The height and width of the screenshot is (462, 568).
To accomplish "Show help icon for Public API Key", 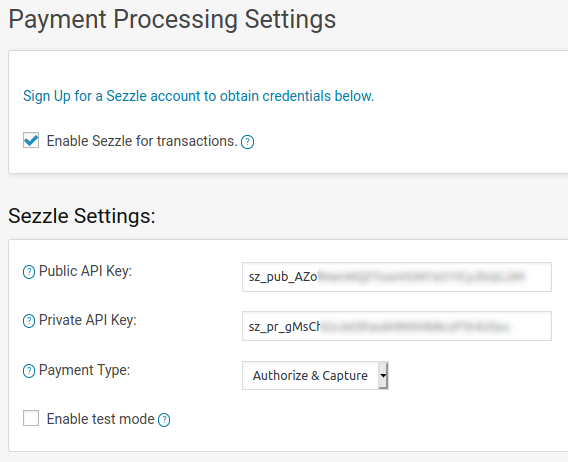I will [29, 272].
